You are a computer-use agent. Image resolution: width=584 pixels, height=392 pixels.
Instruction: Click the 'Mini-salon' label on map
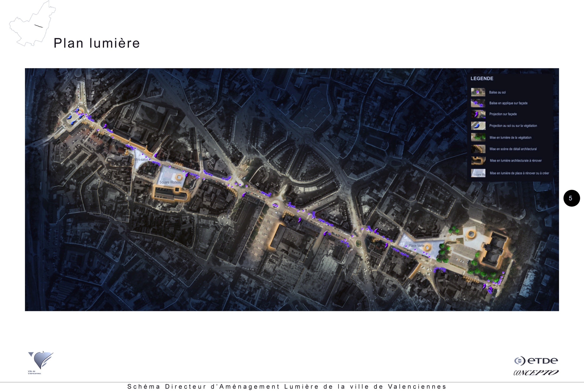pyautogui.click(x=141, y=160)
